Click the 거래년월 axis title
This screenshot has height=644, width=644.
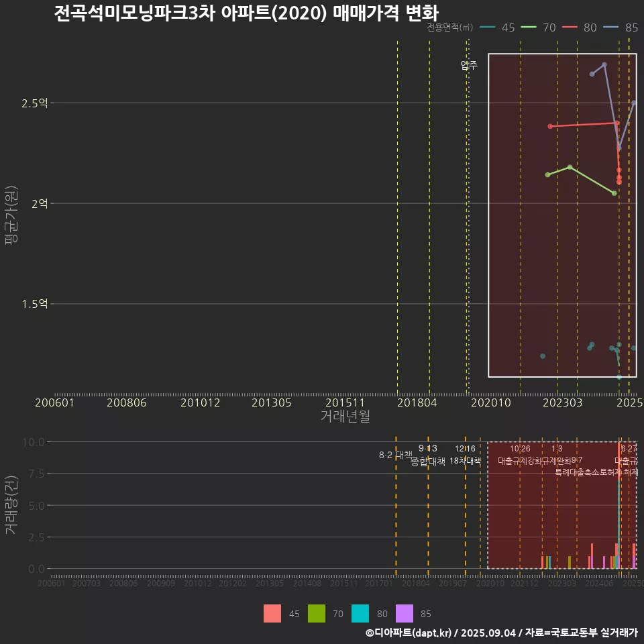(345, 416)
